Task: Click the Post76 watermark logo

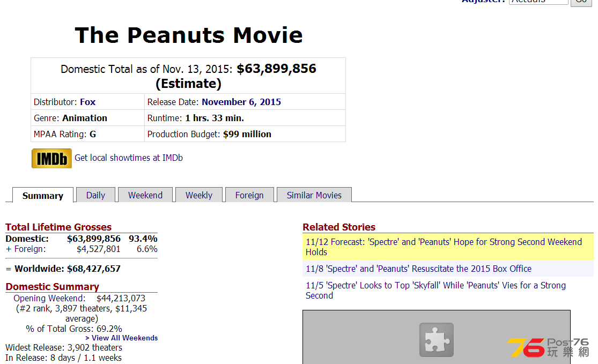Action: [x=548, y=347]
